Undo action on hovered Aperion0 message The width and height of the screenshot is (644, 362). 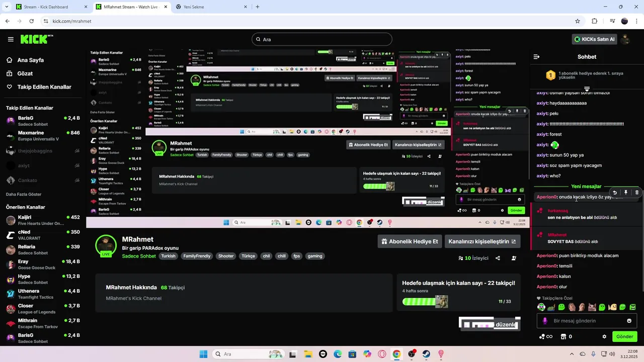click(615, 193)
